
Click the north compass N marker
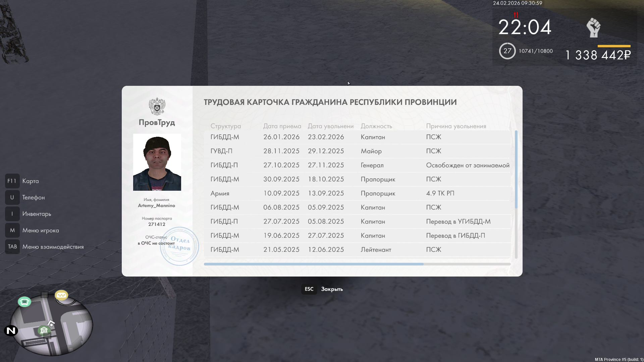[x=11, y=331]
